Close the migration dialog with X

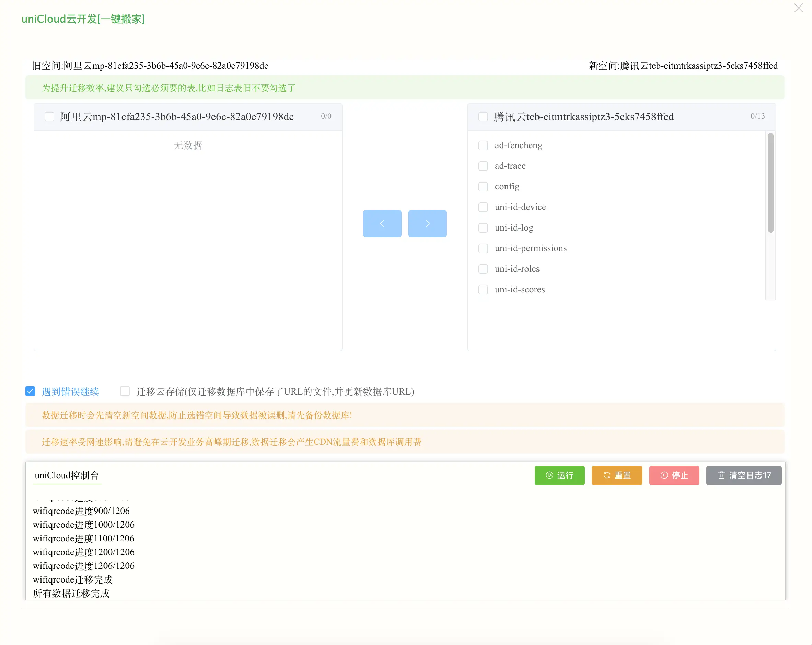point(798,8)
